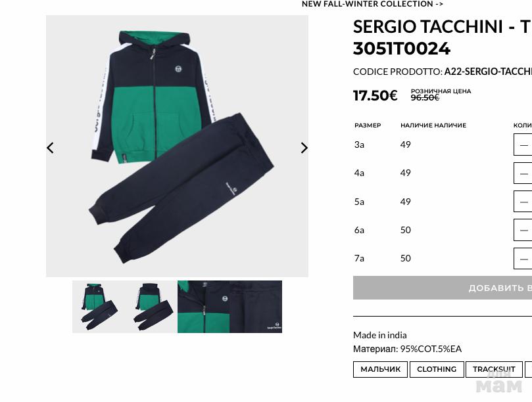Click the A22-SERGIO-TACCHINI product code

pyautogui.click(x=488, y=72)
